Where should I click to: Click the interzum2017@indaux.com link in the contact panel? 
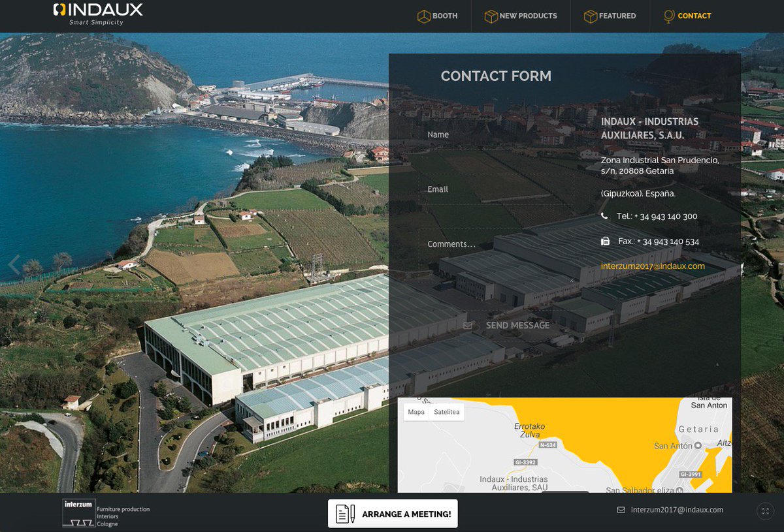[653, 266]
